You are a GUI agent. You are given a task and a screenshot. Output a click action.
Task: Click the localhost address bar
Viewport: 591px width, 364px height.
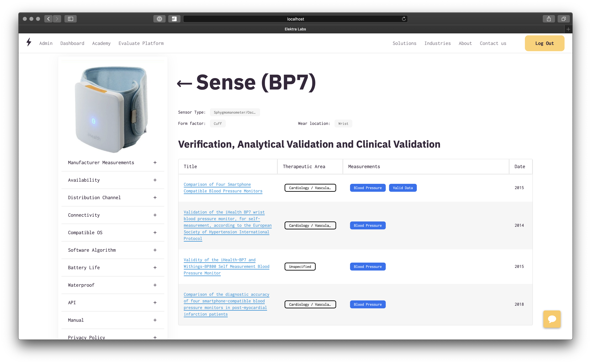[295, 19]
